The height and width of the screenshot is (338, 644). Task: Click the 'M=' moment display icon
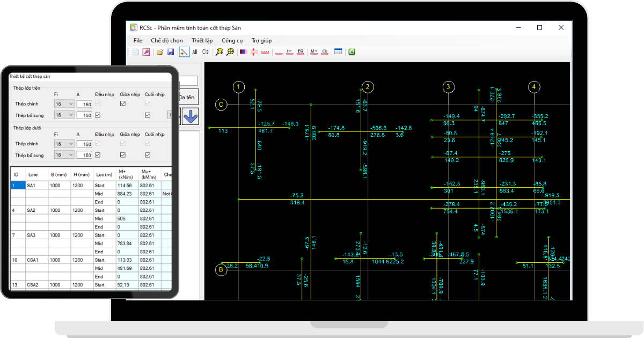313,52
